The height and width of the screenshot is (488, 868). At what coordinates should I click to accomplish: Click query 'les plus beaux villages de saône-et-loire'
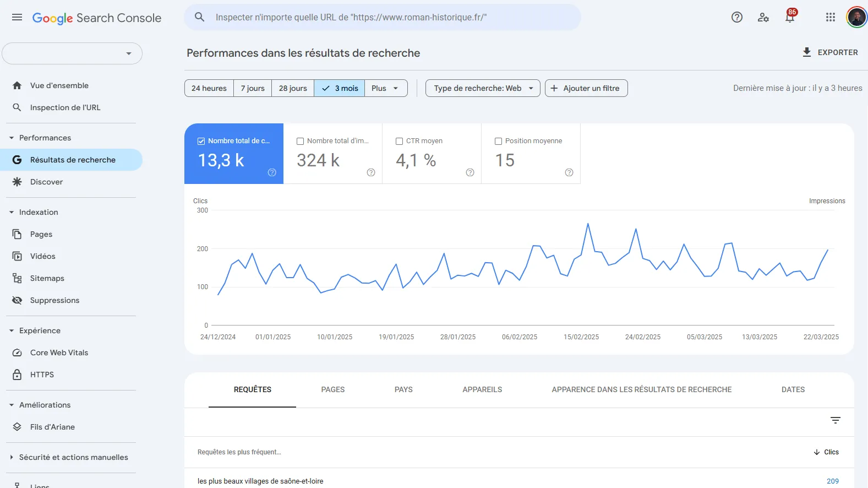click(260, 481)
